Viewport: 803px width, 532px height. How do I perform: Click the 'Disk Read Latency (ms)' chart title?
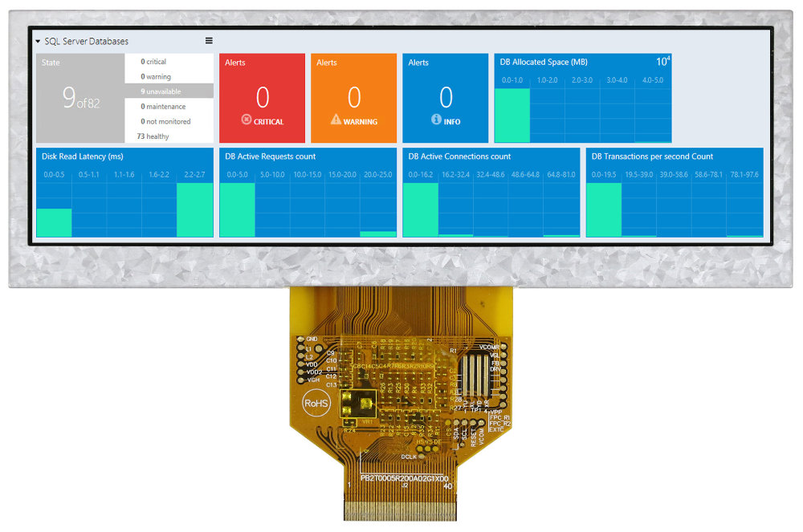pos(83,156)
